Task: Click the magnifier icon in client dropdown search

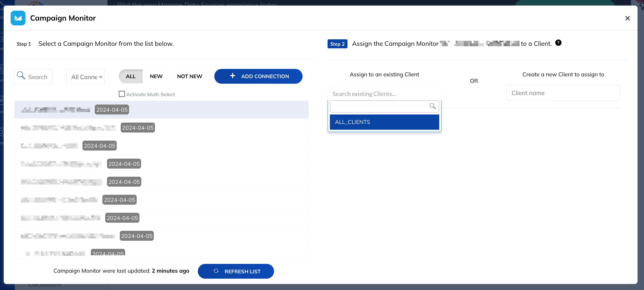Action: [x=432, y=106]
